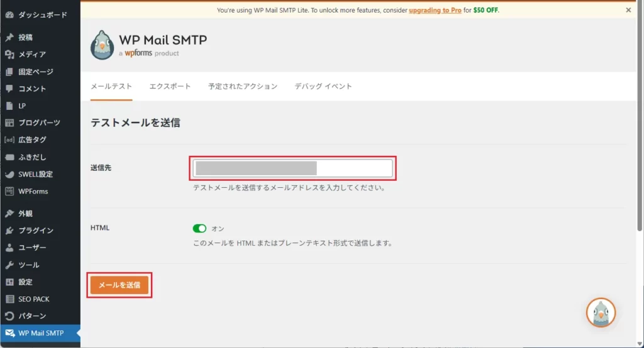Click the HTML setting label
This screenshot has width=644, height=348.
coord(100,228)
